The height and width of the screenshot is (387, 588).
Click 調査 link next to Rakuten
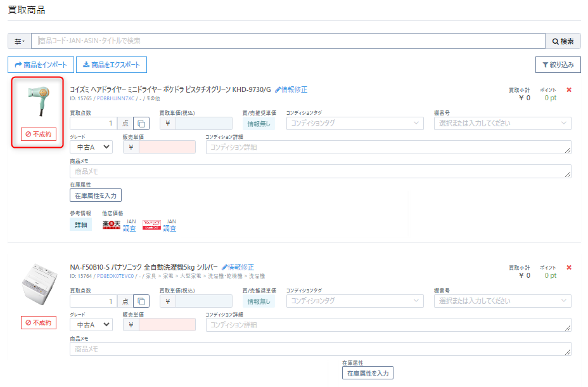(x=129, y=228)
